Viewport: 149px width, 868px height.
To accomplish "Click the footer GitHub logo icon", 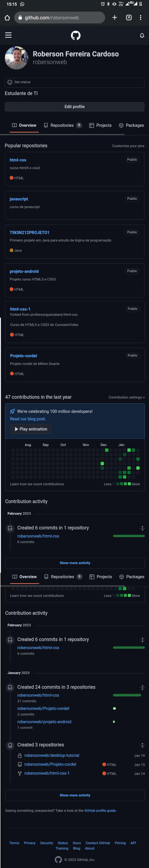I will [58, 860].
